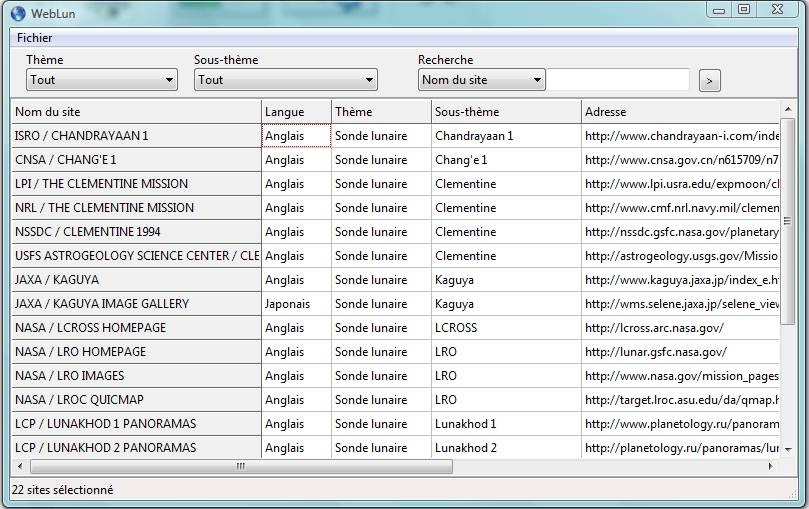Click the chandrayaan-i.com address cell
Screen dimensions: 809x509
(x=681, y=136)
